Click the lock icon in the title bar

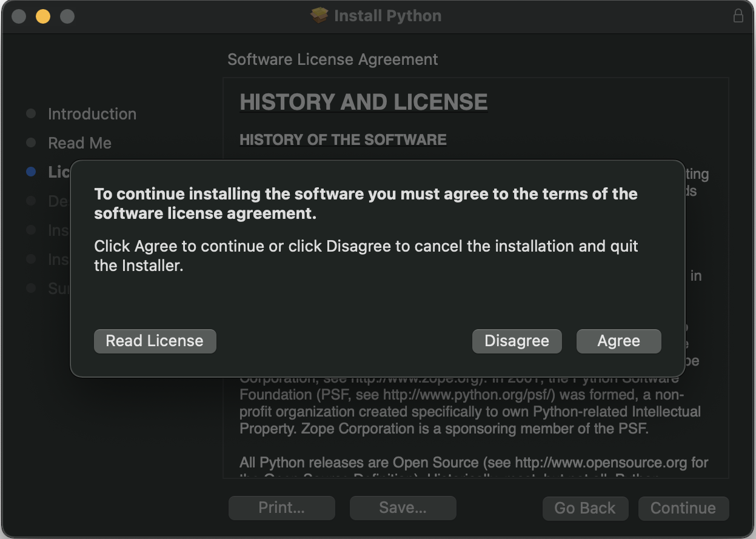click(x=738, y=16)
